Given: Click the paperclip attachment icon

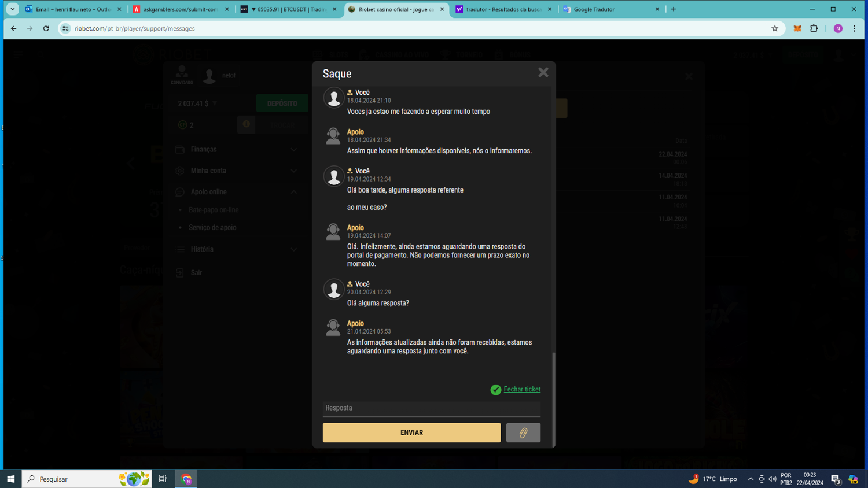Looking at the screenshot, I should [523, 432].
